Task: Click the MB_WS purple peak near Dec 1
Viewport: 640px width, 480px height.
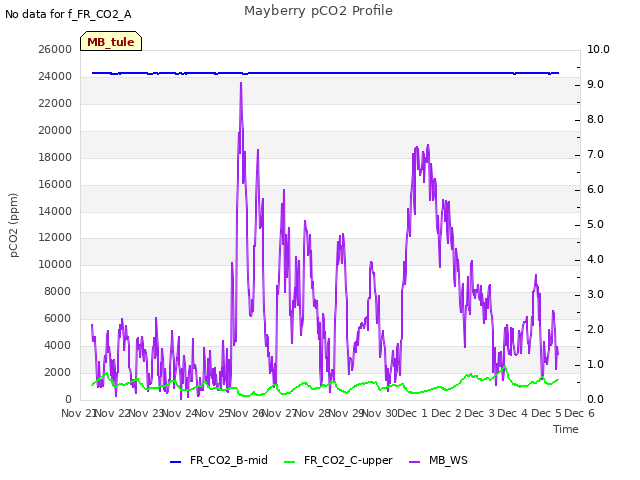Action: 428,145
